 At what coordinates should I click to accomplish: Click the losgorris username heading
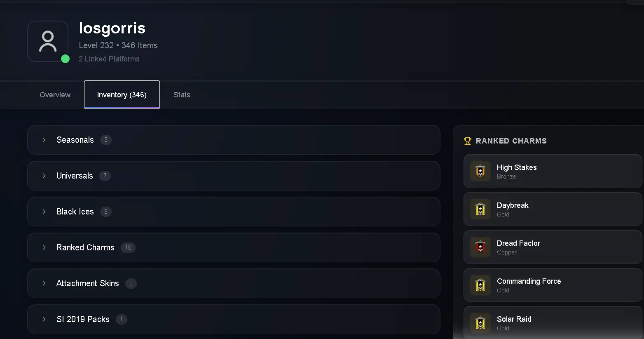[x=112, y=28]
